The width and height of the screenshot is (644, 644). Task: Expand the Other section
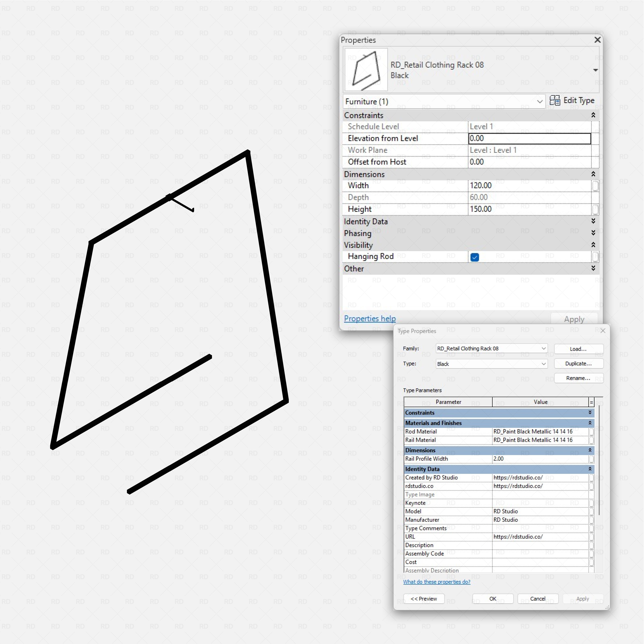(593, 268)
